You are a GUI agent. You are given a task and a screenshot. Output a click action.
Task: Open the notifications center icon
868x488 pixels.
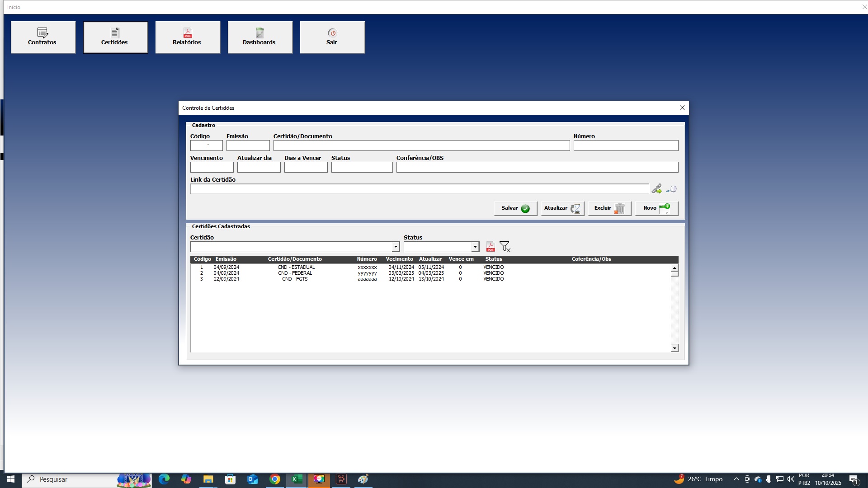[854, 479]
